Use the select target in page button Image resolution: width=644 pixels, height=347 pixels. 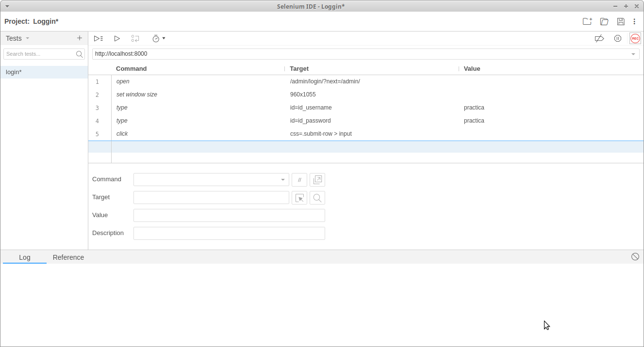(299, 198)
